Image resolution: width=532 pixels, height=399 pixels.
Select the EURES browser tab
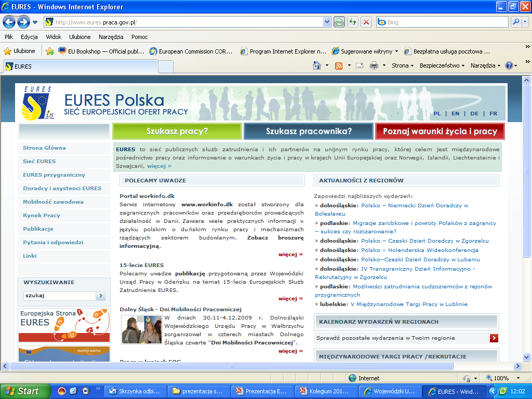tap(81, 66)
